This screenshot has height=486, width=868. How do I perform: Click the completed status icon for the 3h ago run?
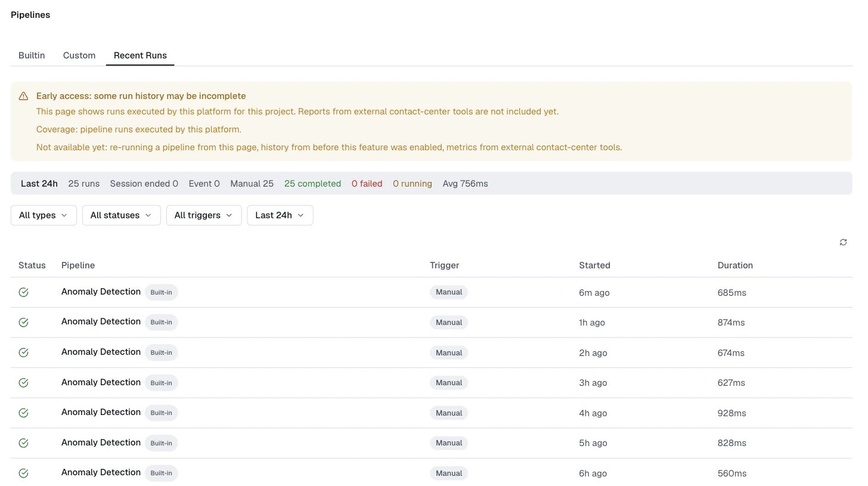(x=24, y=383)
